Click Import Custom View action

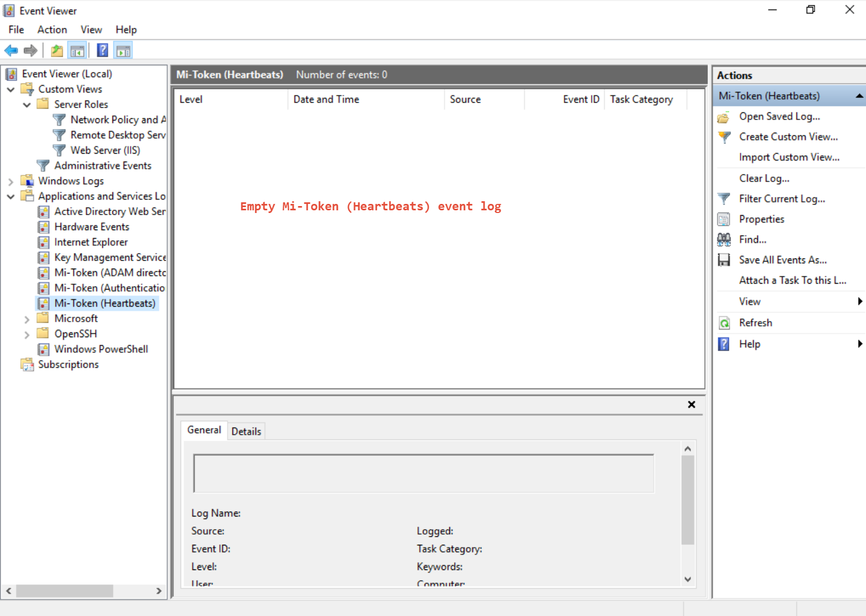click(789, 157)
